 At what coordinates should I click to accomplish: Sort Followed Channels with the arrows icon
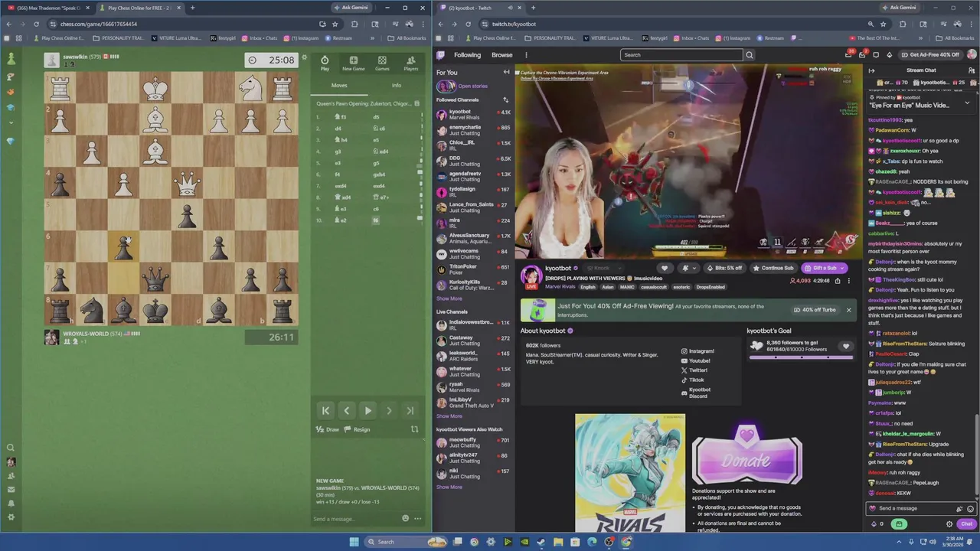505,100
